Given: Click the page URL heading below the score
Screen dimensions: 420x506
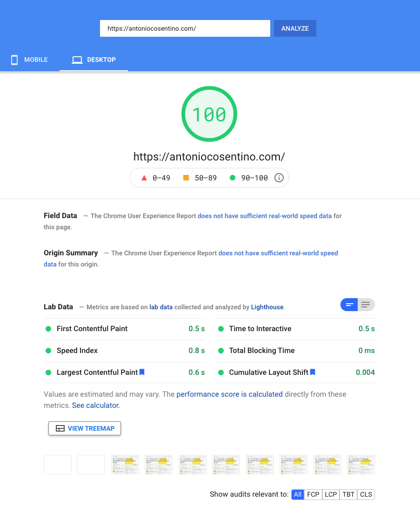Looking at the screenshot, I should pos(209,157).
